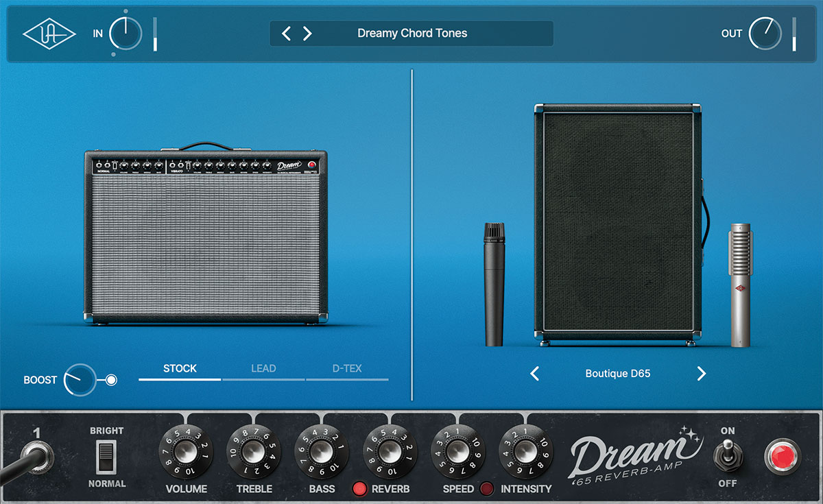Toggle the BOOST on/off button
Image resolution: width=823 pixels, height=504 pixels.
(x=112, y=380)
